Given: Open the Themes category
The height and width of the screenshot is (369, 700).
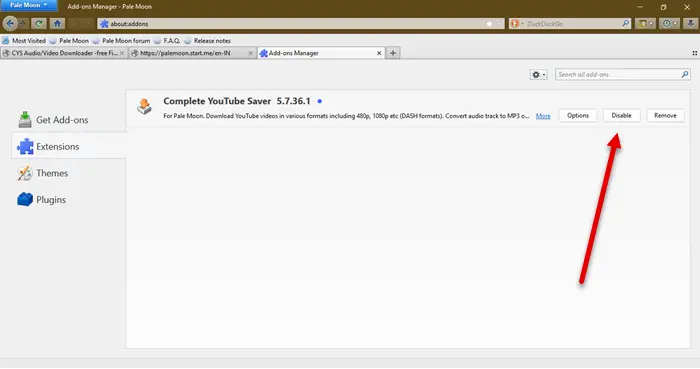Looking at the screenshot, I should [68, 173].
